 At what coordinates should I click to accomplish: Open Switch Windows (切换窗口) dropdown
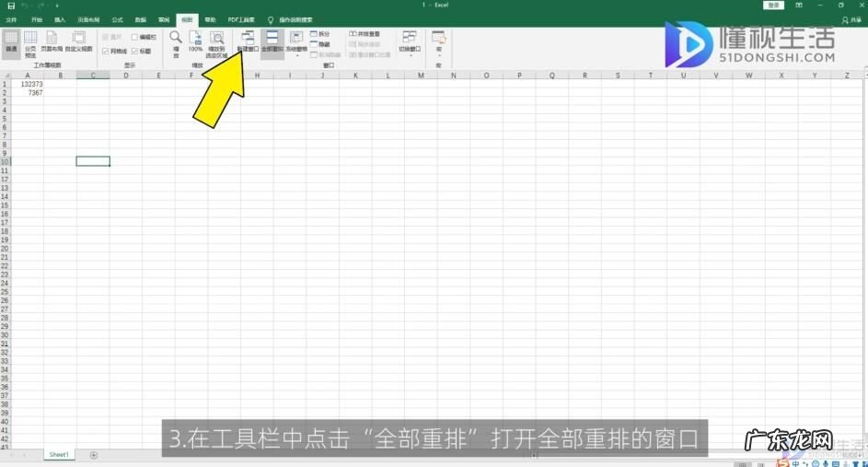pyautogui.click(x=410, y=43)
